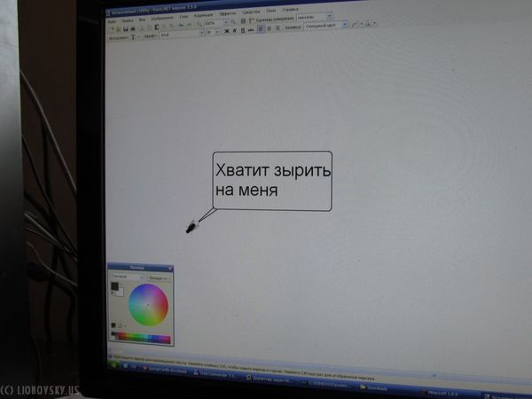Switch to Downloads folder taskbar button
This screenshot has height=399, width=532.
coord(373,387)
